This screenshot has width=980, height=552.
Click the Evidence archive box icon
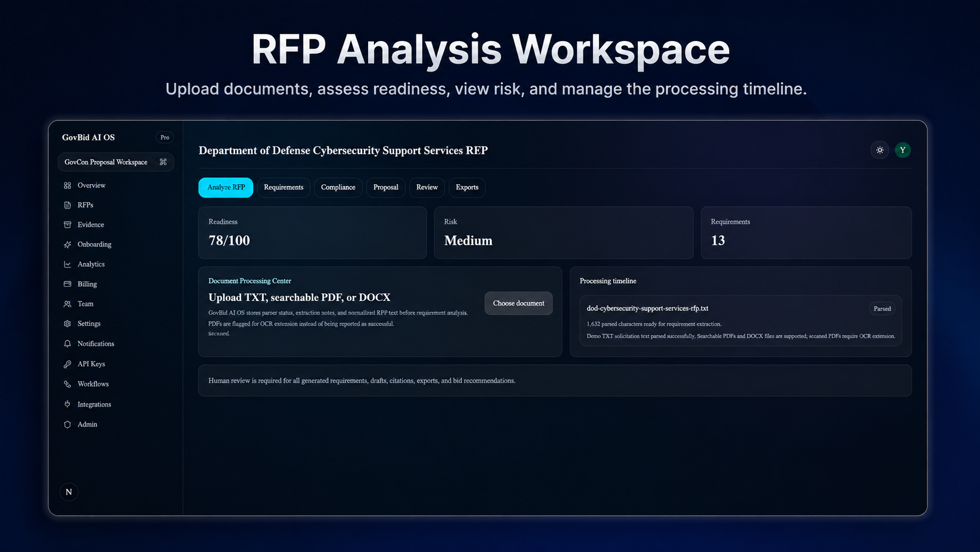tap(67, 225)
